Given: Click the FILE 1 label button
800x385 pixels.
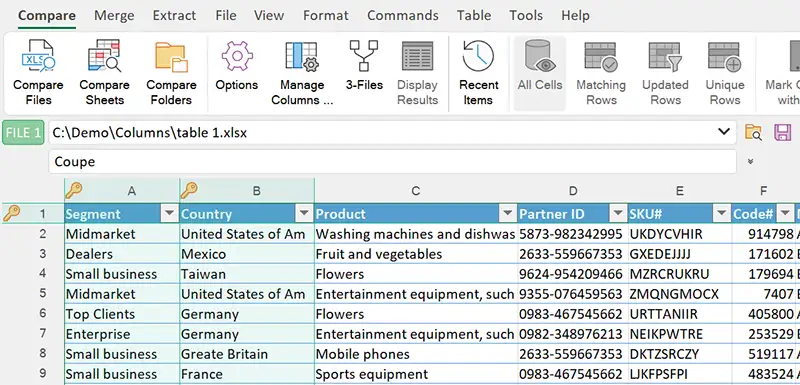Looking at the screenshot, I should pos(23,133).
